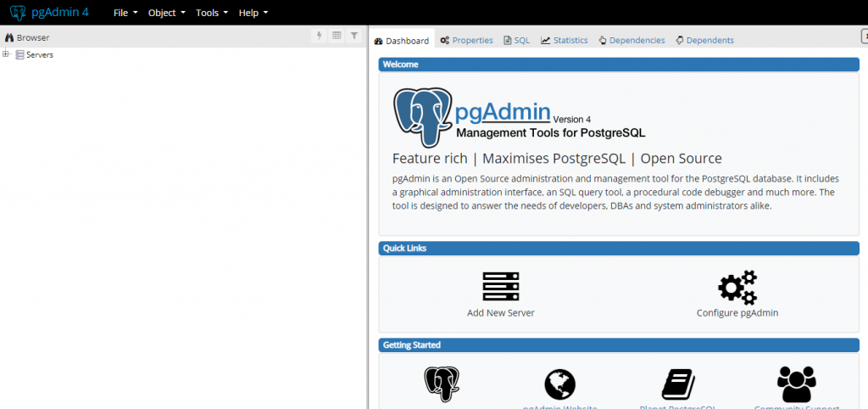Click the PostgreSQL elephant icon under Getting Started

pyautogui.click(x=442, y=384)
